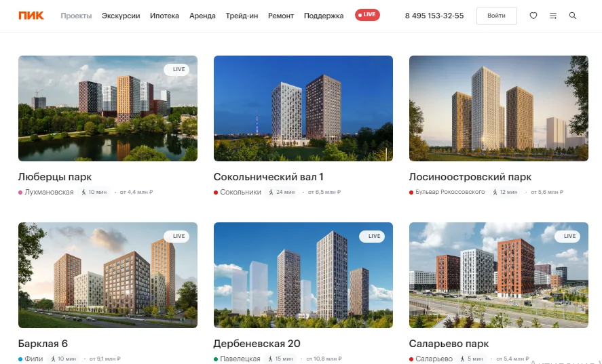Image resolution: width=602 pixels, height=364 pixels.
Task: Open the hamburger menu icon
Action: pos(553,16)
